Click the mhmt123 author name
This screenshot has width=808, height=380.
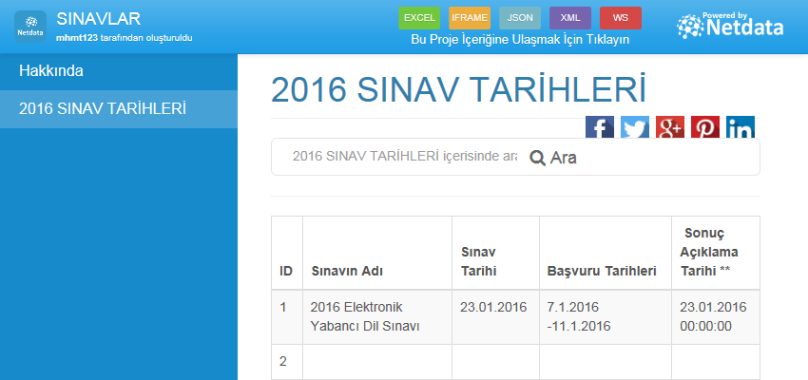pyautogui.click(x=77, y=38)
